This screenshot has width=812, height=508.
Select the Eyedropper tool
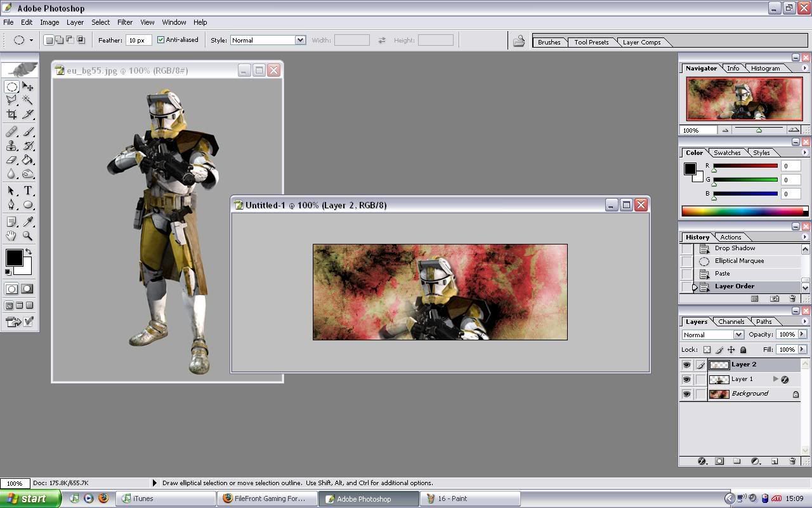28,222
